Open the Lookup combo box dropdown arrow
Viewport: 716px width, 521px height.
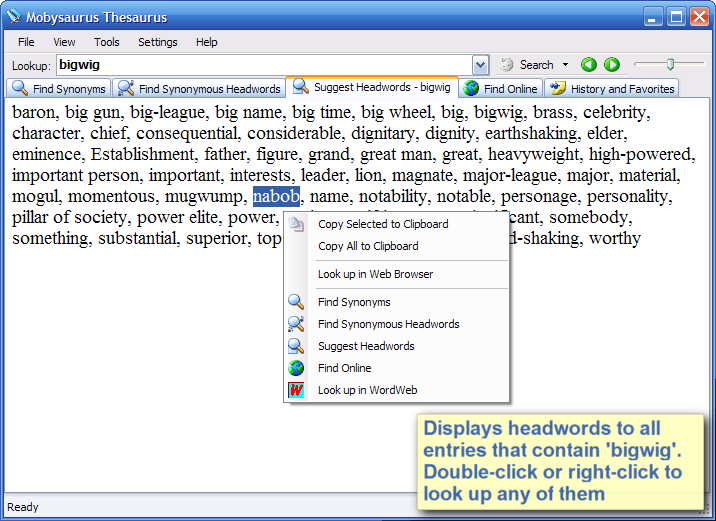[x=480, y=65]
